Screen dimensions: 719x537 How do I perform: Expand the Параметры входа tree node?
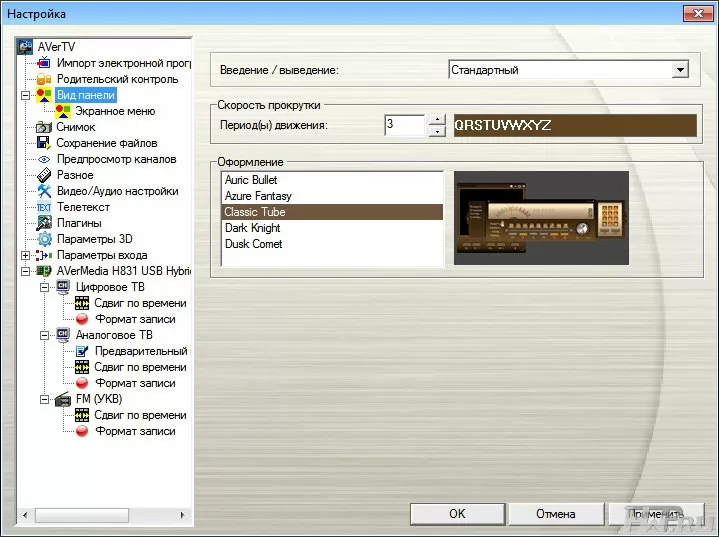tap(26, 256)
